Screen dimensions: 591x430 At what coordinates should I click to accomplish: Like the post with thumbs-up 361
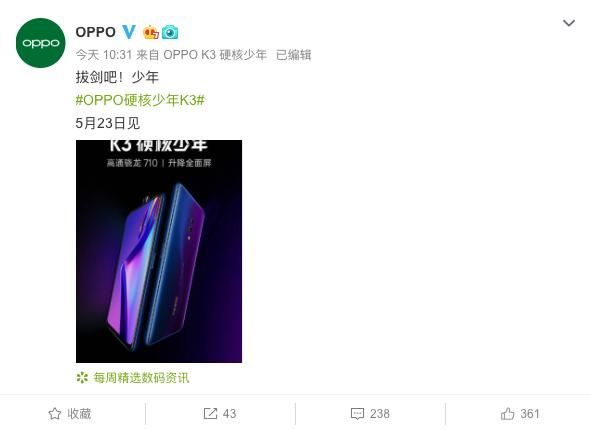tap(520, 414)
